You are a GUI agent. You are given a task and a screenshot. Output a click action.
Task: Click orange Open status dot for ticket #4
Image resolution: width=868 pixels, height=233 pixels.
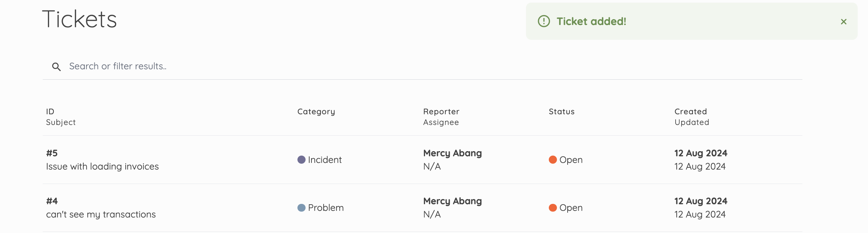(x=553, y=208)
